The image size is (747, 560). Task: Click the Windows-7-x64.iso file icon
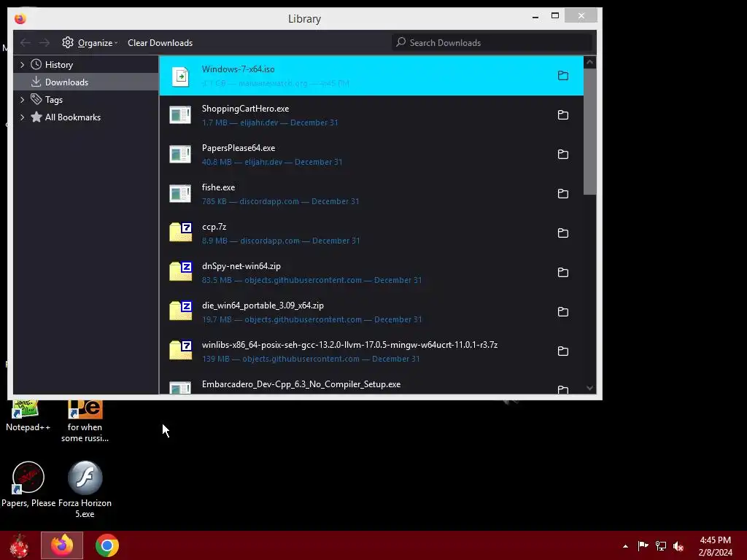point(181,76)
